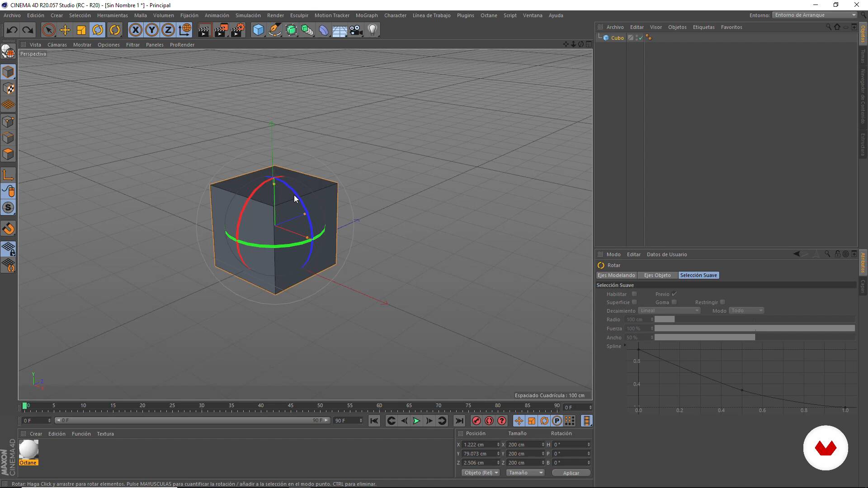This screenshot has width=868, height=488.
Task: Play the animation forward
Action: (x=416, y=421)
